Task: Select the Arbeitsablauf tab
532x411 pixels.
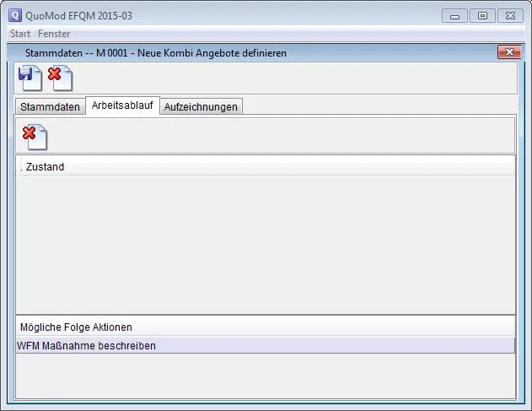Action: 122,106
